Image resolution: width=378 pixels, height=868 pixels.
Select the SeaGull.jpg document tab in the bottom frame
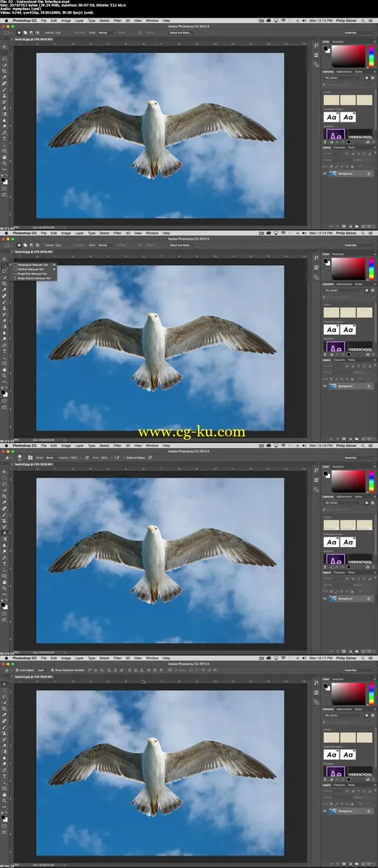point(33,676)
